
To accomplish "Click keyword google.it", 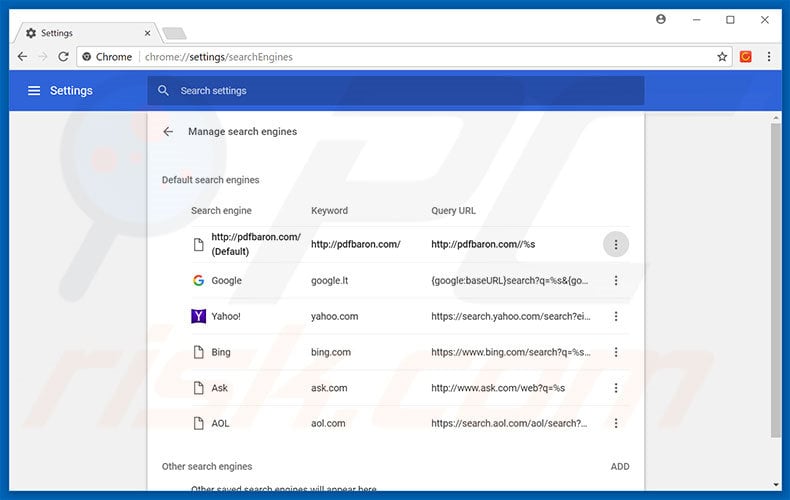I will (x=330, y=281).
